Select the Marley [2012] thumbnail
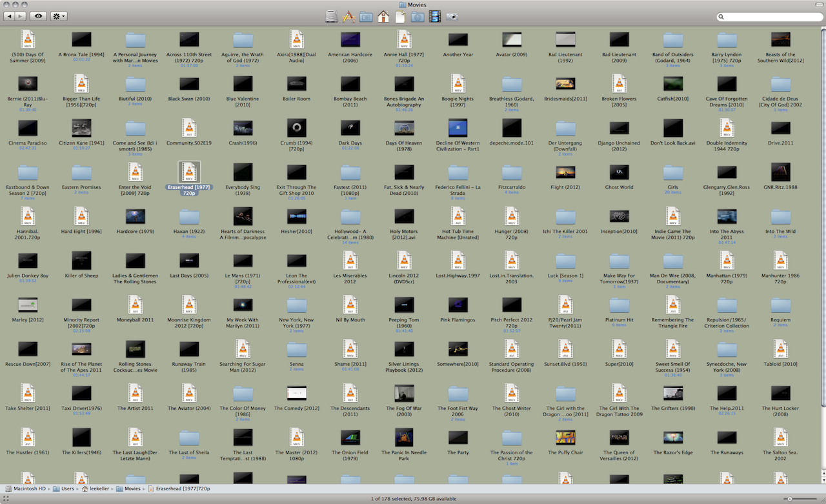Screen dimensions: 826x504 [27, 305]
